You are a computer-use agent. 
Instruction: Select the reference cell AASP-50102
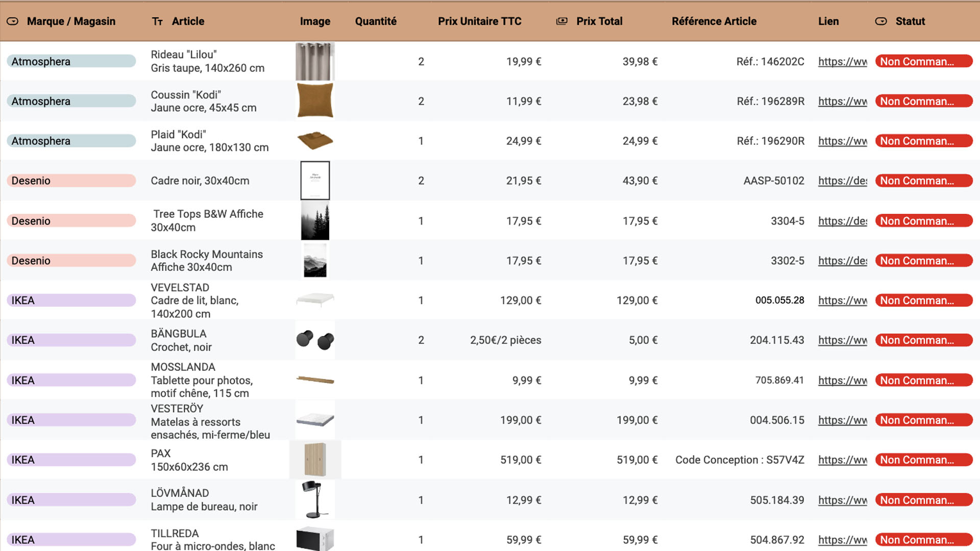(774, 181)
